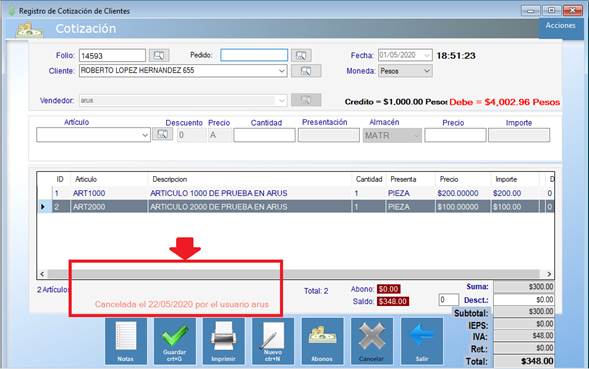Click the horizontal scrollbar right arrow
Image resolution: width=589 pixels, height=369 pixels.
[549, 274]
